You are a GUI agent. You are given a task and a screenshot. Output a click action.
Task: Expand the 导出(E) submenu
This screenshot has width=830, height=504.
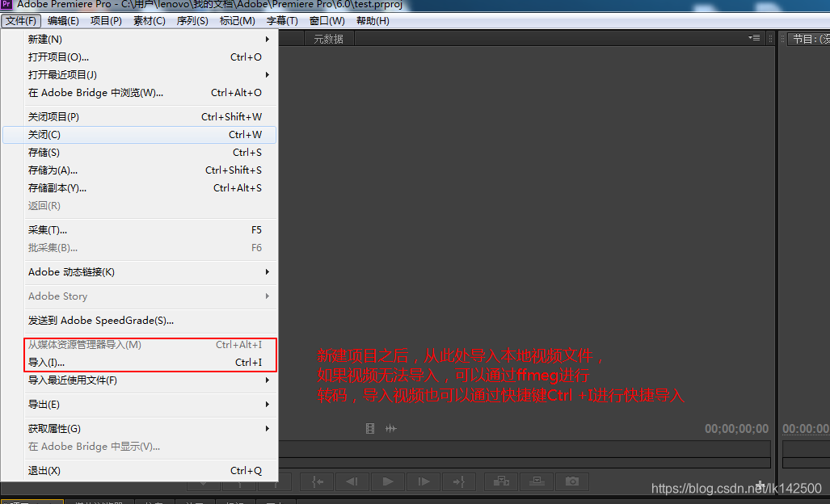coord(140,405)
